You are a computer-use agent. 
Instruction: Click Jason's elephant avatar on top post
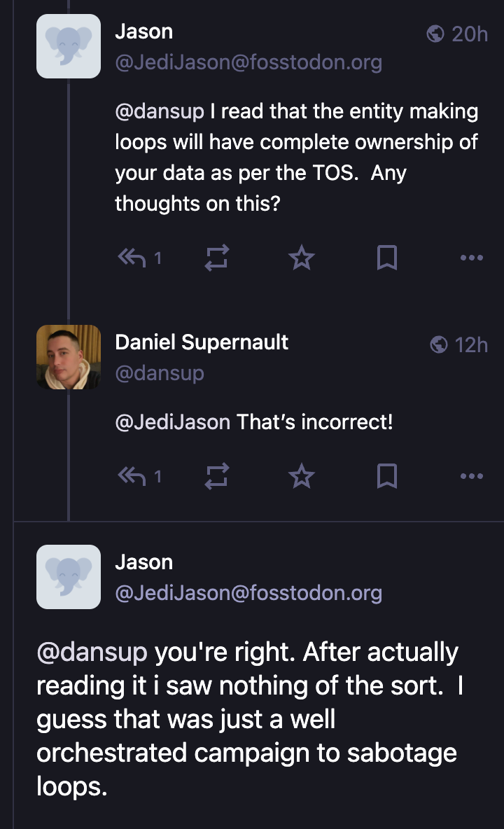69,46
